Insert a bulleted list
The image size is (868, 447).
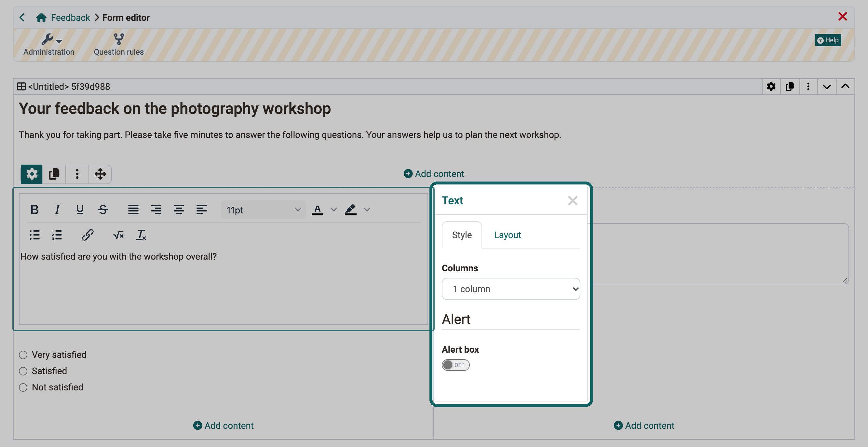[x=34, y=235]
